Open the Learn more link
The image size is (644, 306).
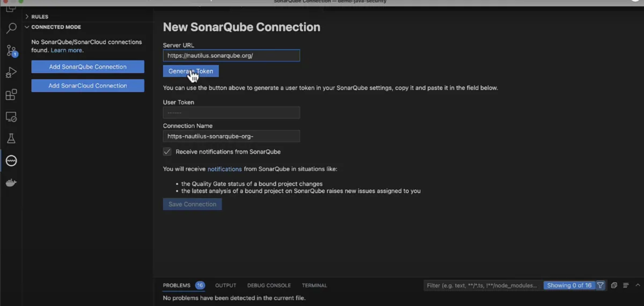[67, 50]
